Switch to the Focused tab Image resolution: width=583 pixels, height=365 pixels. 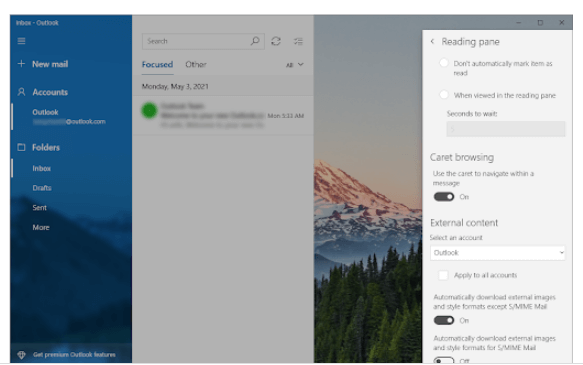click(157, 64)
